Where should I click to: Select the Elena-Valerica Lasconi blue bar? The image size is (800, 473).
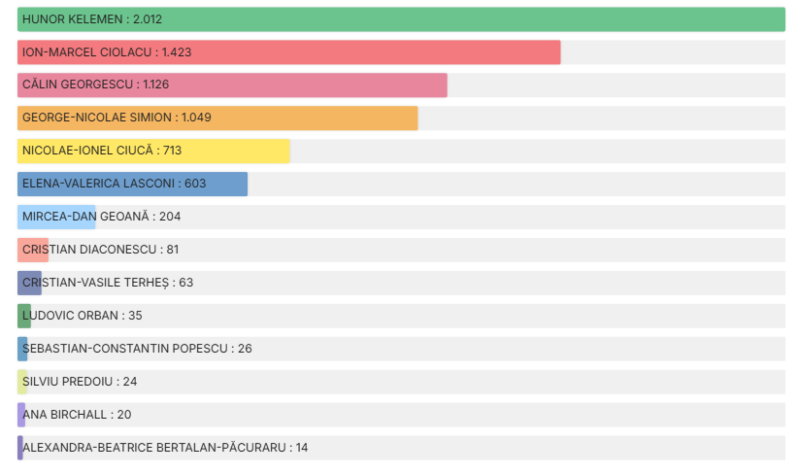point(132,184)
